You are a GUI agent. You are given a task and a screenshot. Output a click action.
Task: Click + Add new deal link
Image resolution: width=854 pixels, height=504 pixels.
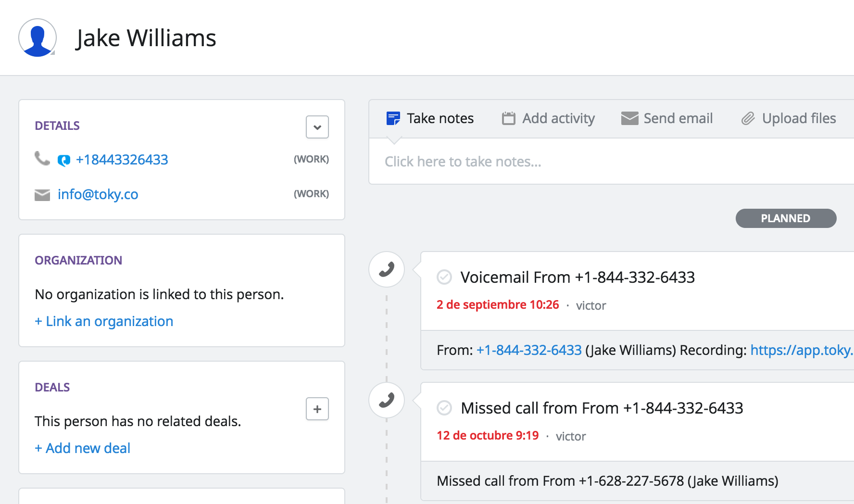coord(83,448)
